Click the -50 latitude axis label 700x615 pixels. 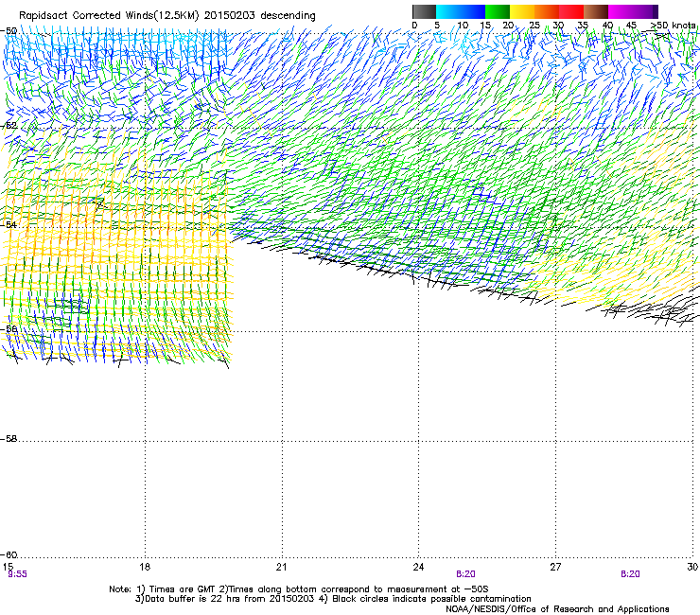[9, 31]
